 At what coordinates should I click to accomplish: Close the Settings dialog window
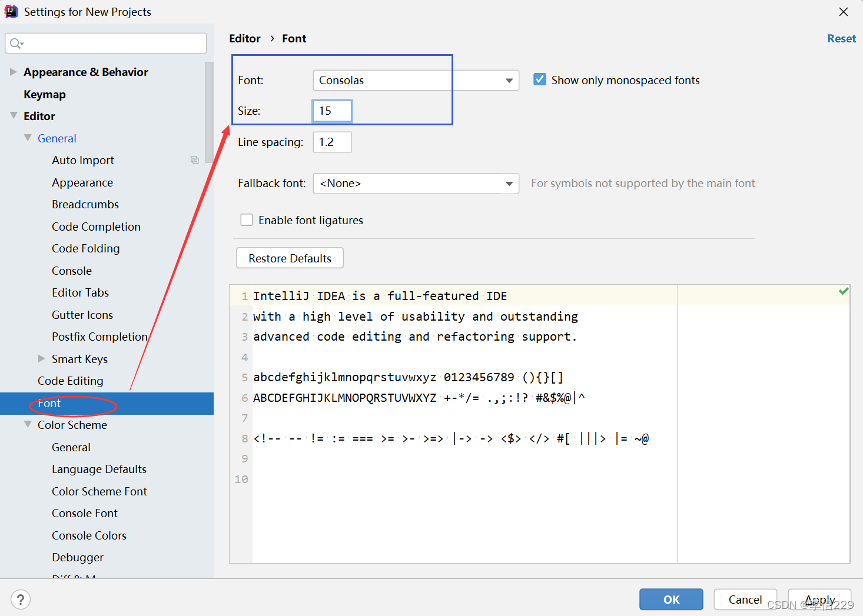(x=844, y=12)
